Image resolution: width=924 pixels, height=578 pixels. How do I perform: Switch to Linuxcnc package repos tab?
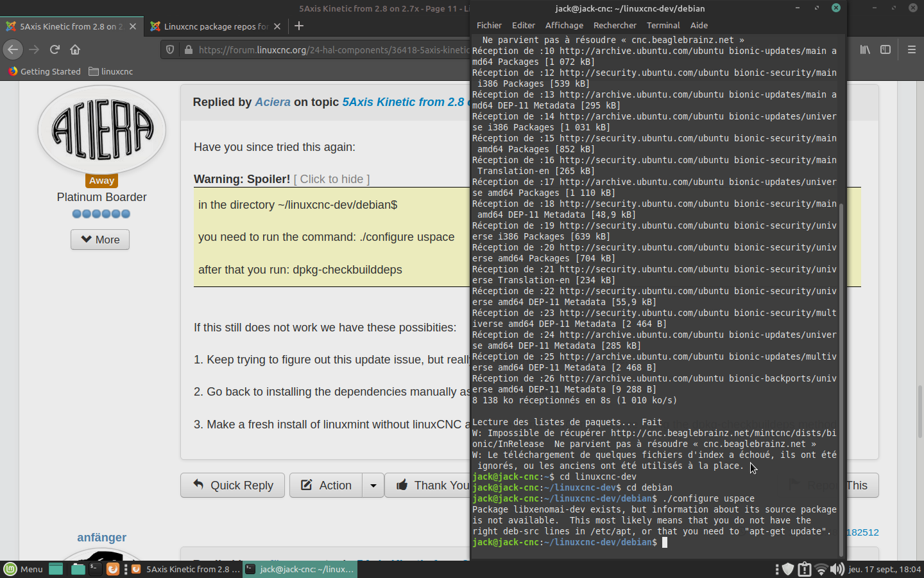tap(216, 26)
